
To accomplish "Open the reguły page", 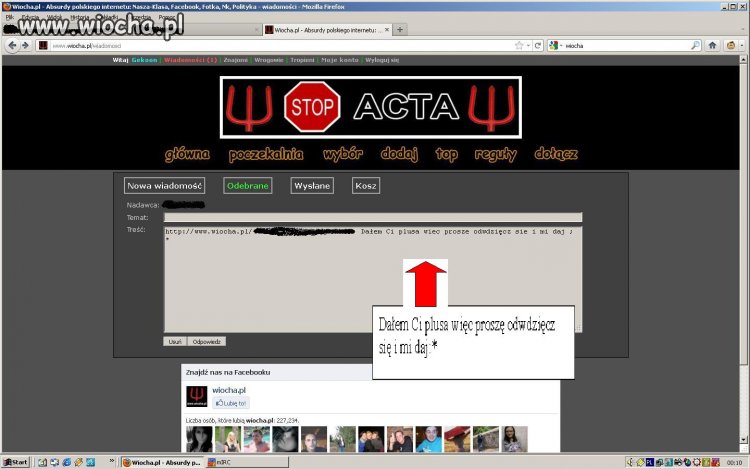I will 496,154.
